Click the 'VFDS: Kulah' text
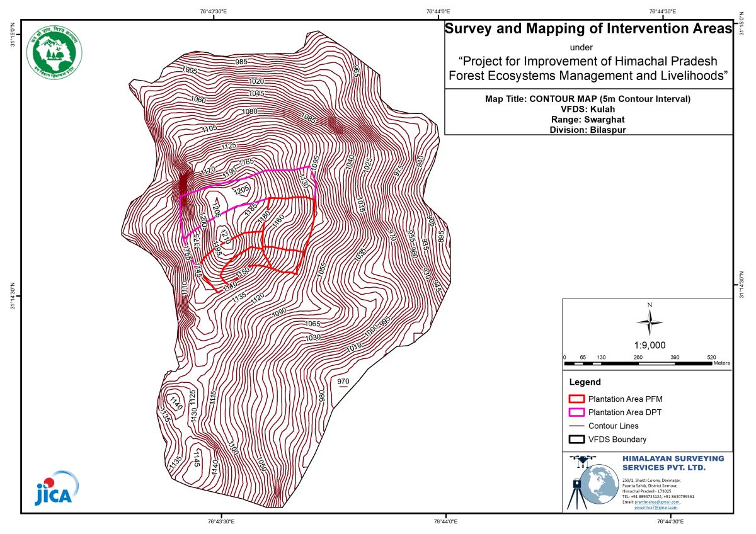The height and width of the screenshot is (534, 756). pos(588,110)
